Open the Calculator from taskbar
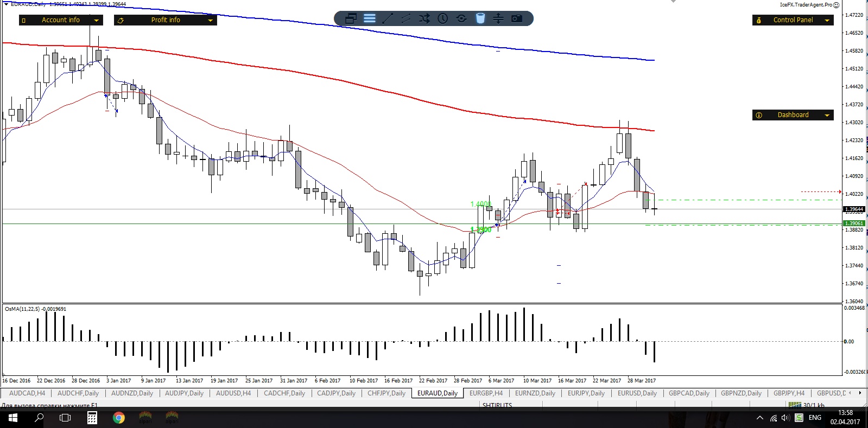868x428 pixels. [x=92, y=418]
